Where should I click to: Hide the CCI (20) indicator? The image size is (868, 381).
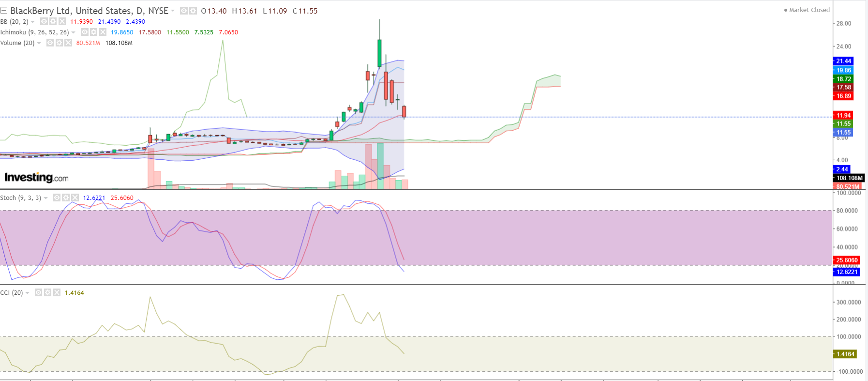pos(38,293)
